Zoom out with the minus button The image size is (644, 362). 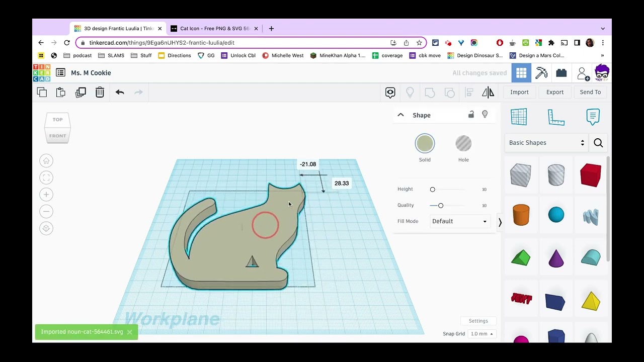click(46, 211)
